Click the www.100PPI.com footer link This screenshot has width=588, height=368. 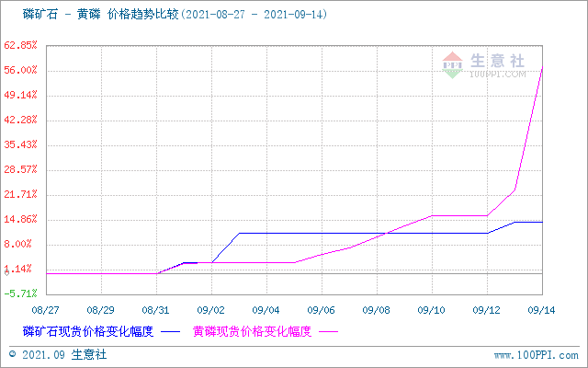point(537,355)
